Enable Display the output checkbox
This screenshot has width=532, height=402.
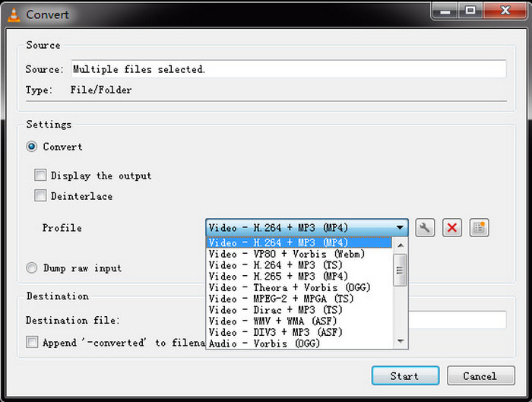point(40,176)
